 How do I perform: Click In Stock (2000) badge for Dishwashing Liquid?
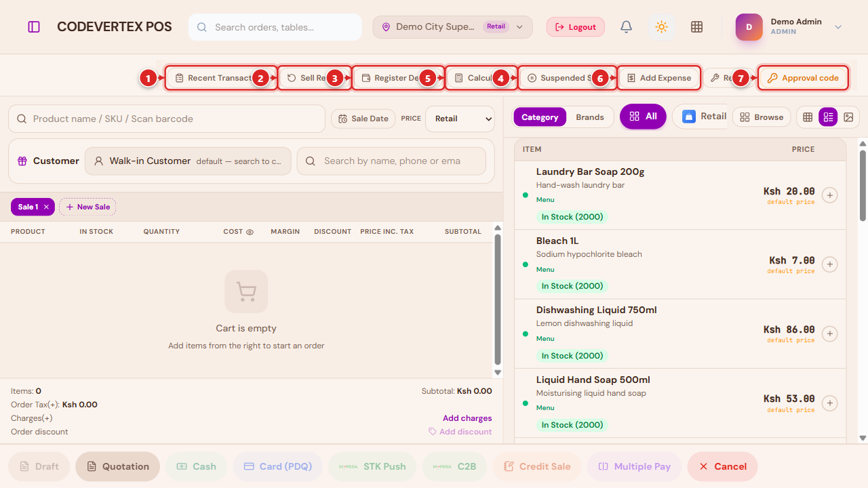coord(572,356)
